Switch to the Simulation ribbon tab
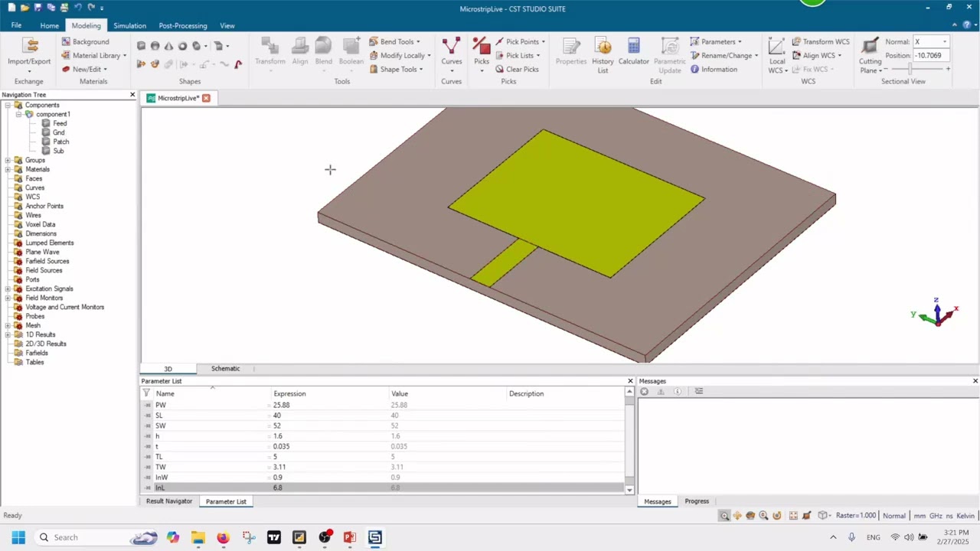The image size is (980, 551). pos(129,25)
